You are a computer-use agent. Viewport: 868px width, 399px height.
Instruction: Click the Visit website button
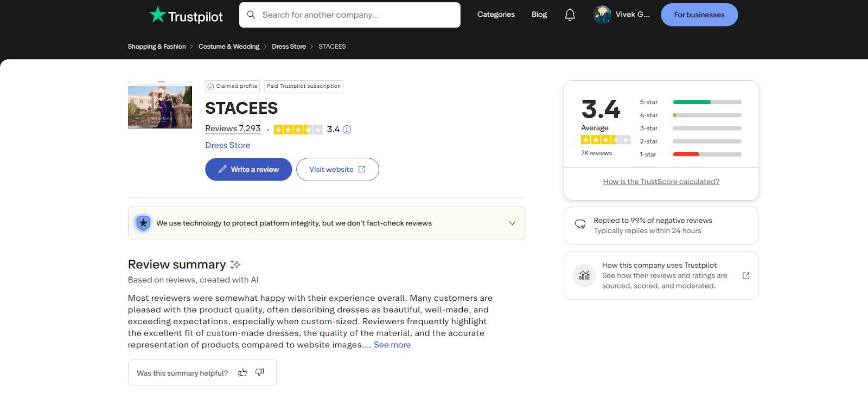coord(337,170)
